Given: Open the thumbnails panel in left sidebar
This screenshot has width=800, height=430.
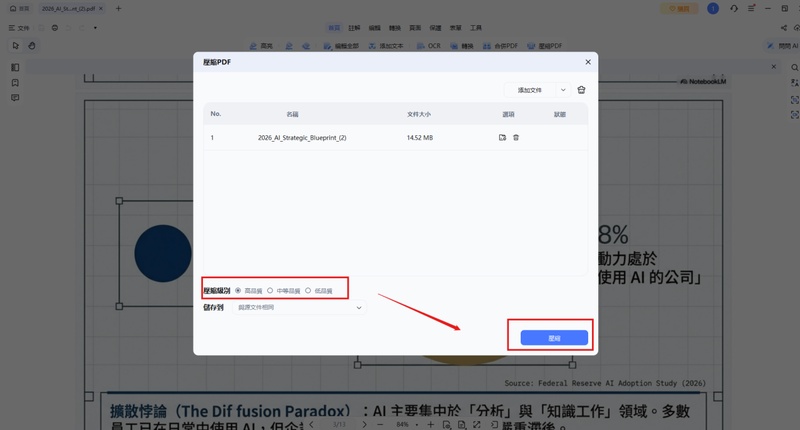Looking at the screenshot, I should coord(15,67).
